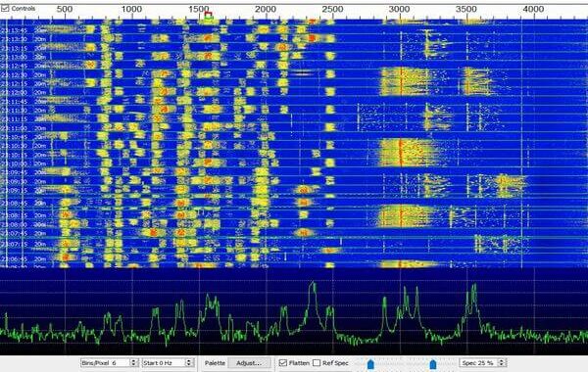The height and width of the screenshot is (372, 588).
Task: Click inside the Start 0 Hz field
Action: (163, 362)
